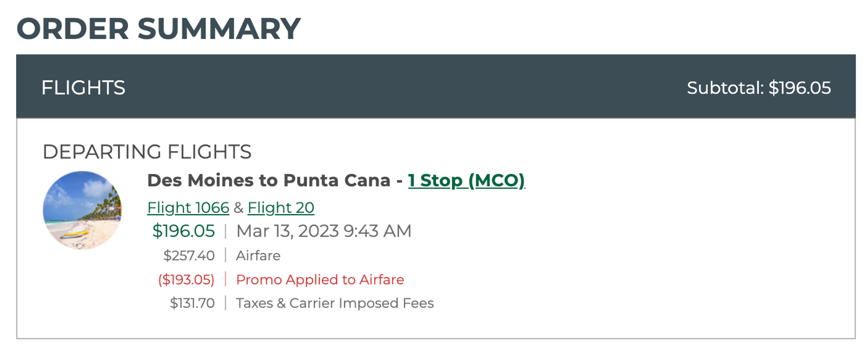Open the 1 Stop (MCO) link
This screenshot has height=349, width=868.
[466, 180]
